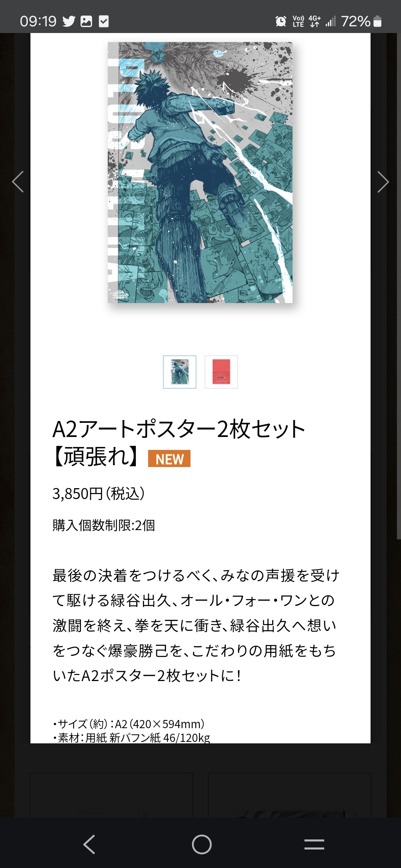
Task: Tap the orange NEW badge
Action: pos(169,459)
